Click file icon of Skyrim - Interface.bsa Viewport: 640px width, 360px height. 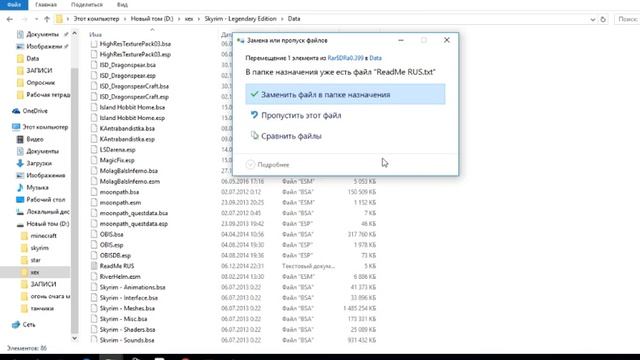coord(94,298)
